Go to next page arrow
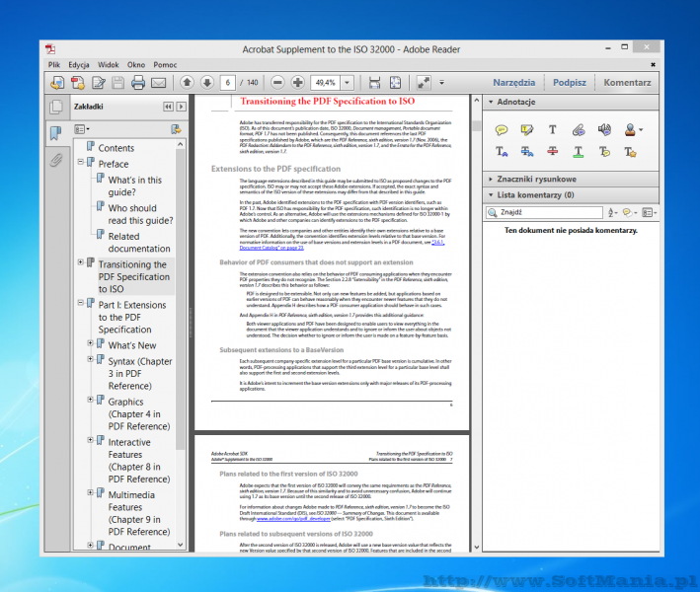 pyautogui.click(x=206, y=83)
